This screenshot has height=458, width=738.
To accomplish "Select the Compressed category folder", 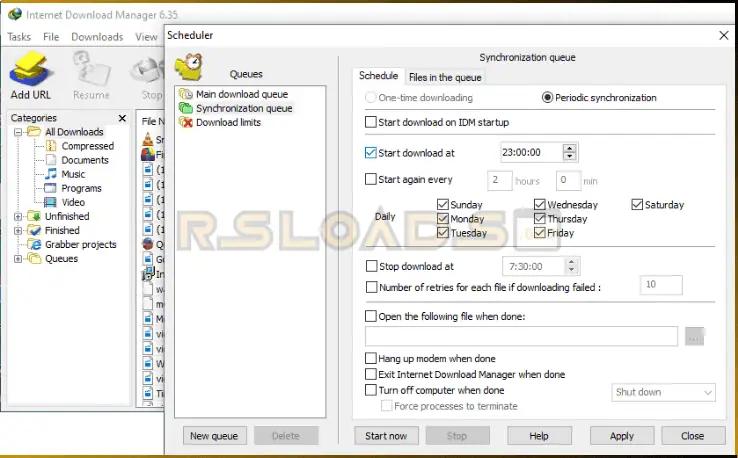I will (87, 146).
